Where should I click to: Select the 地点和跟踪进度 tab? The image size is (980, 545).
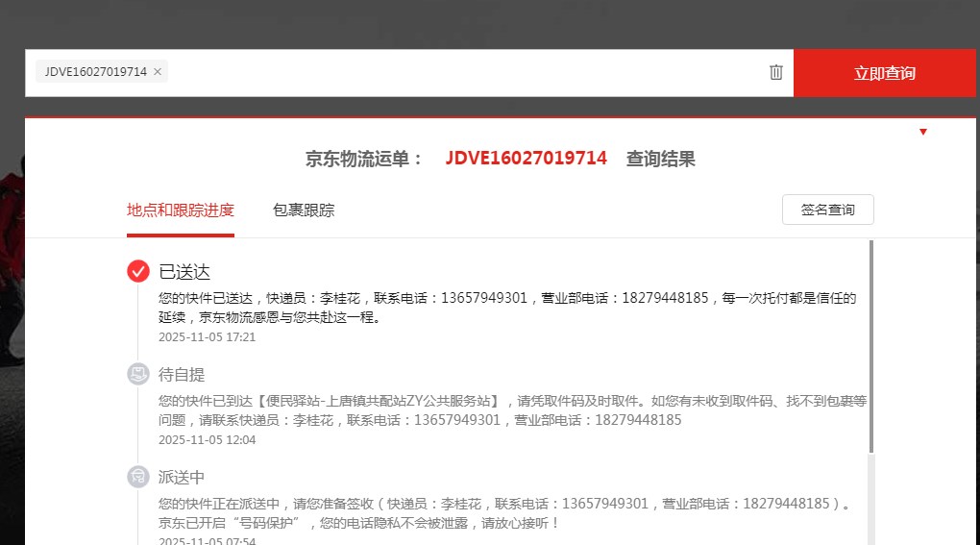181,211
